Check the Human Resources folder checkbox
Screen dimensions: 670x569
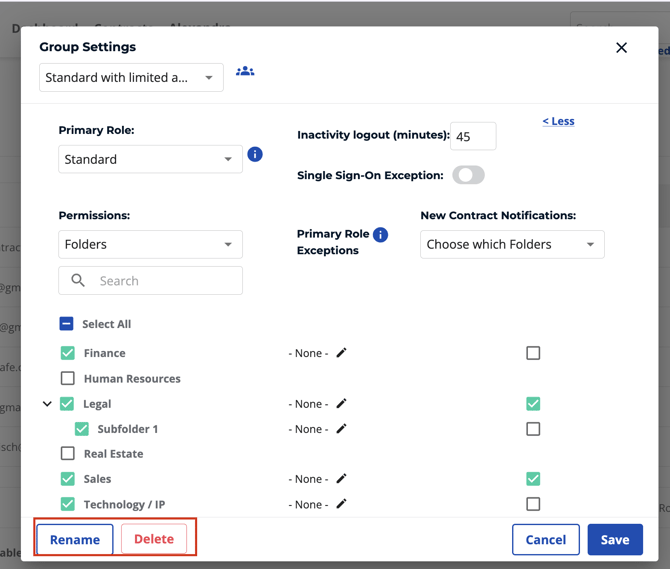[x=68, y=379]
